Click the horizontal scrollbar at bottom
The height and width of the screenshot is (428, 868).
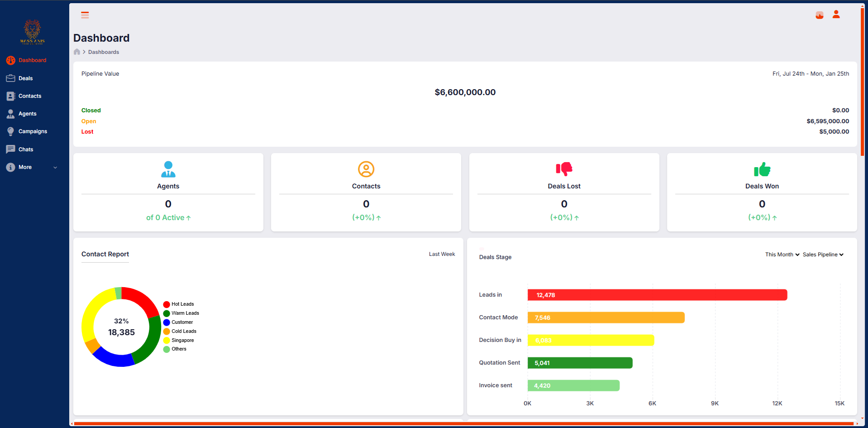pos(464,424)
